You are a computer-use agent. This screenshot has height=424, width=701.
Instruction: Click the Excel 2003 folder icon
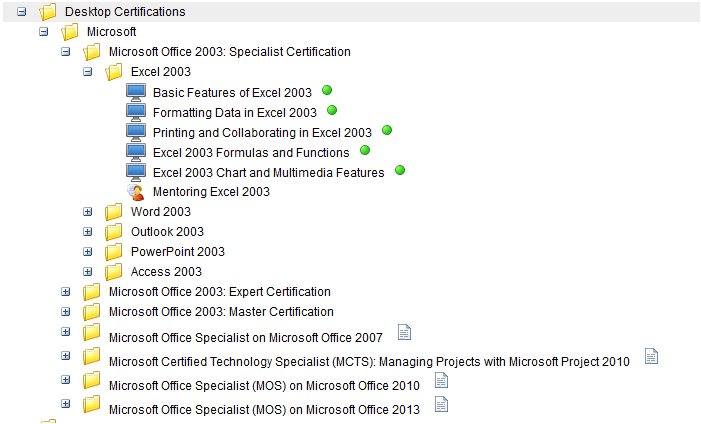[x=113, y=72]
